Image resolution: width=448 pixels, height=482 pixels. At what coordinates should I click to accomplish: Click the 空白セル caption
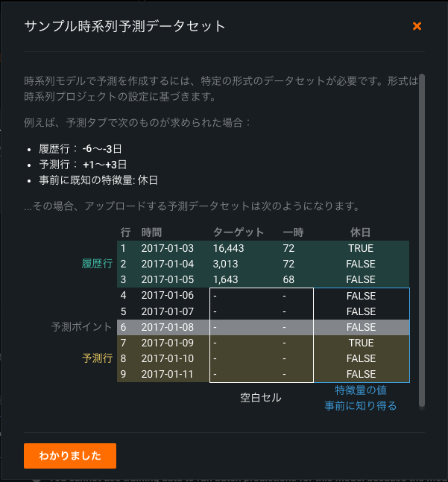click(261, 398)
